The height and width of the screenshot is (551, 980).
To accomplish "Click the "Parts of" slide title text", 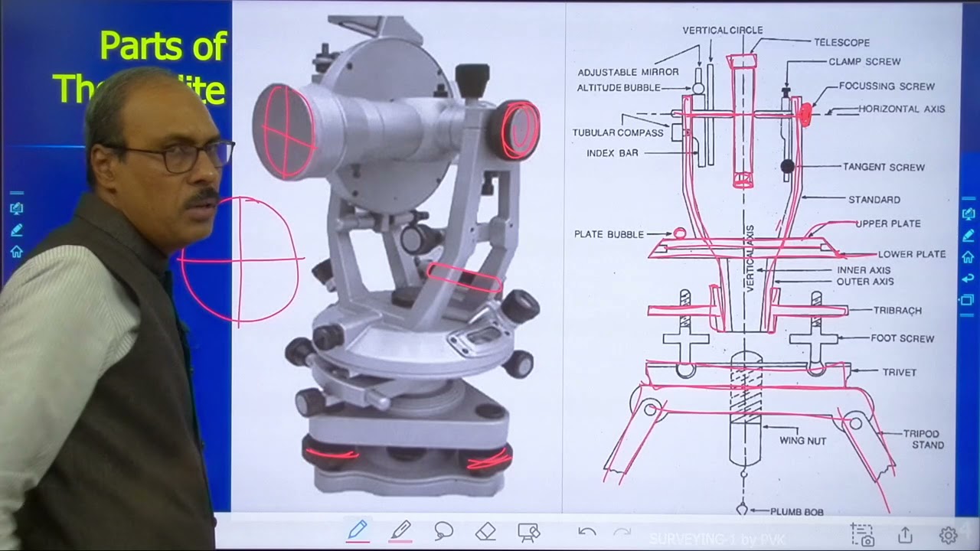I will click(162, 47).
